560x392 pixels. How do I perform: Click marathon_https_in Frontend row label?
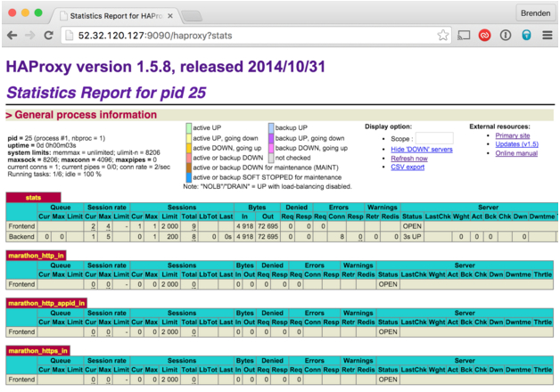coord(21,380)
